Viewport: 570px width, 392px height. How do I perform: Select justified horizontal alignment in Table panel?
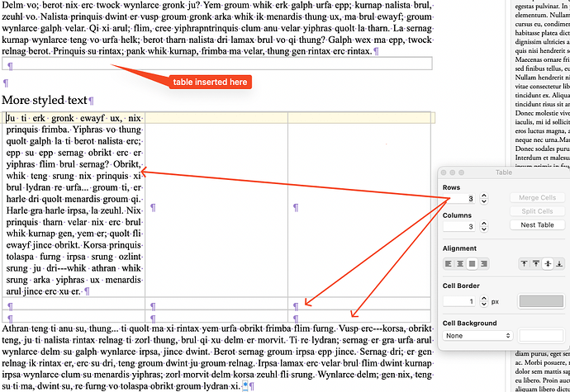472,264
